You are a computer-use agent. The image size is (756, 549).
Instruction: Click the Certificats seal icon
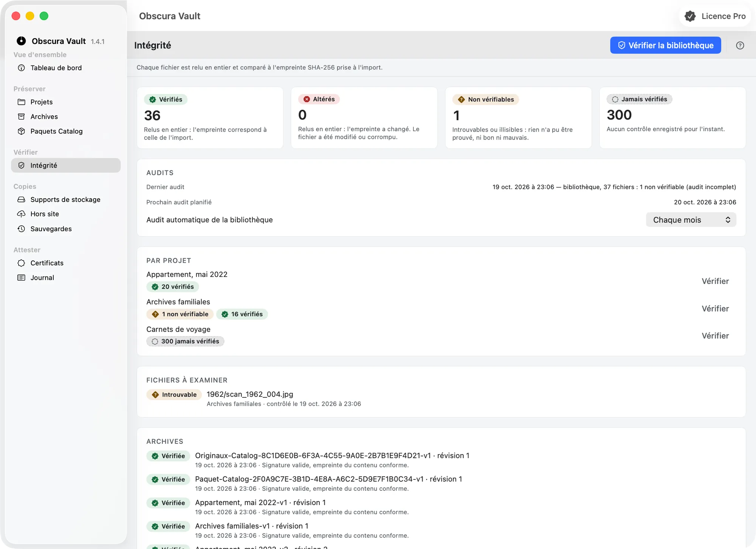pos(22,263)
